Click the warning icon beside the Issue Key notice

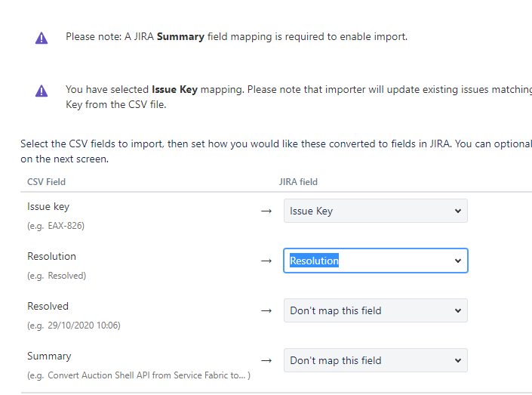point(42,91)
